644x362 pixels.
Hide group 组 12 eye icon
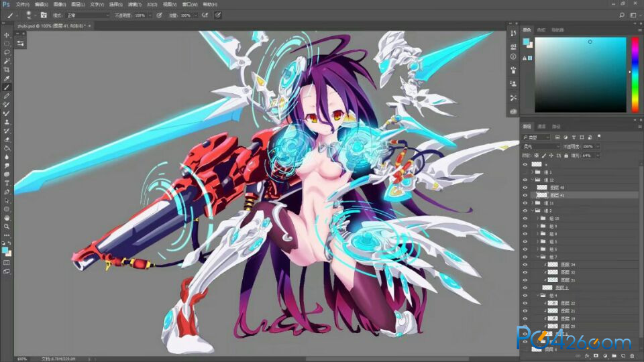[x=525, y=180]
